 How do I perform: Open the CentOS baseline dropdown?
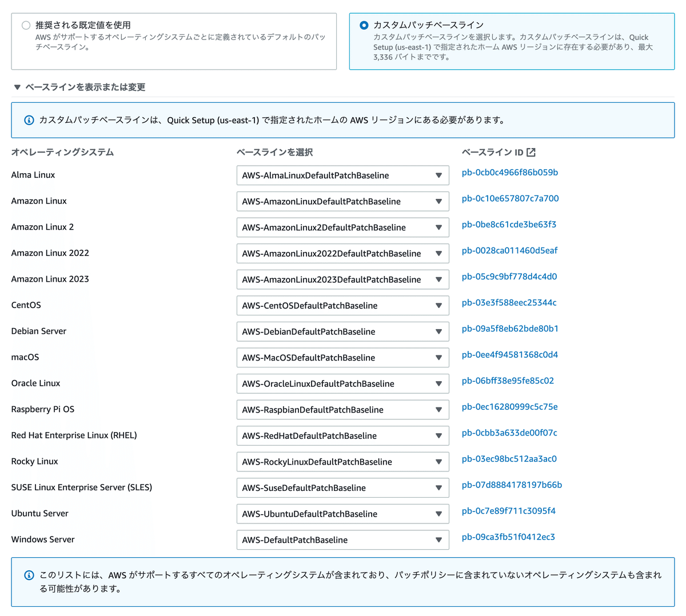click(342, 305)
